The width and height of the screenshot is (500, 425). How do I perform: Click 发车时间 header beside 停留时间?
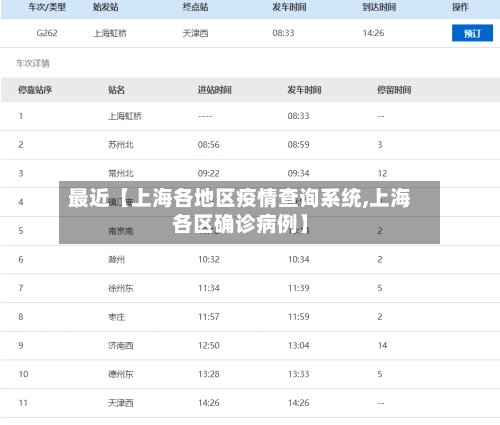click(304, 90)
